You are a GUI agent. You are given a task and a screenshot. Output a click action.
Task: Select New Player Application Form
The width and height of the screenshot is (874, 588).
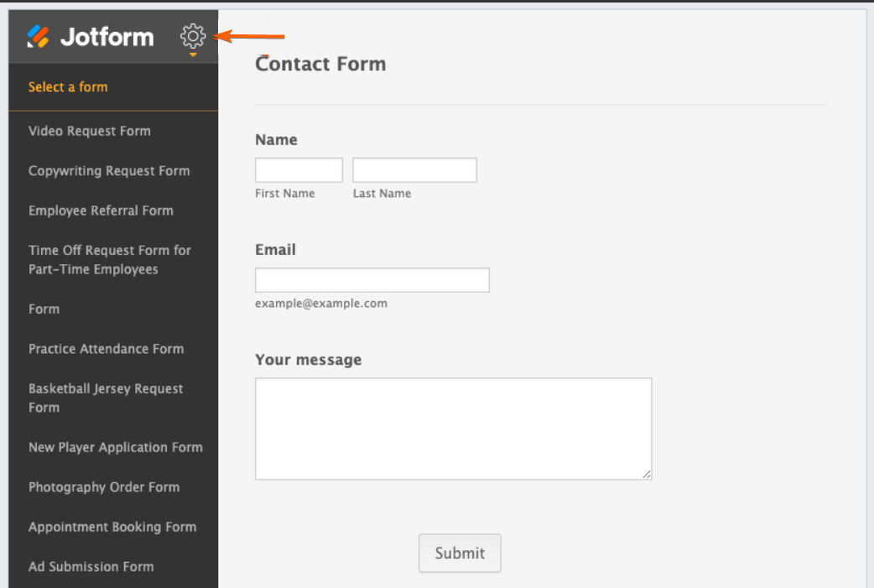tap(116, 448)
